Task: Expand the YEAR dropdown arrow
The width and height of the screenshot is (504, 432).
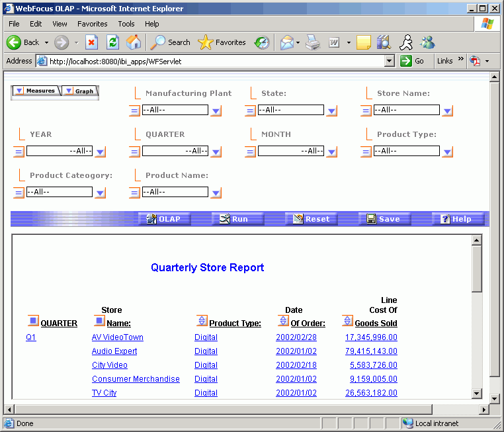Action: click(x=101, y=152)
